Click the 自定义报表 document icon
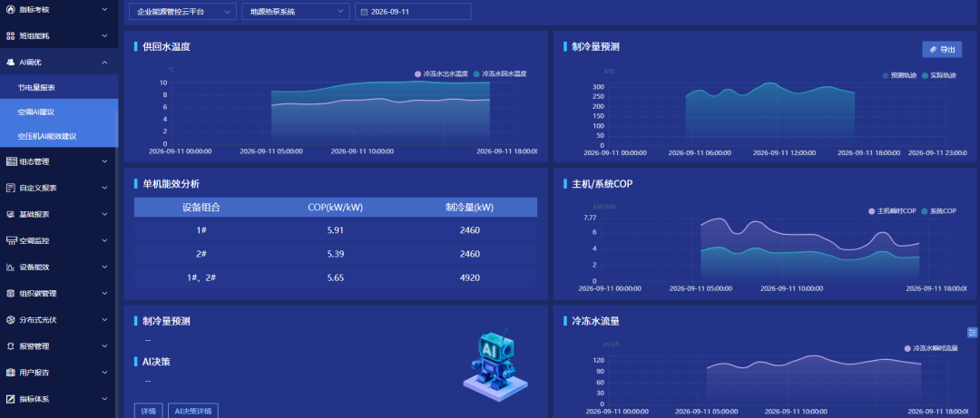The image size is (980, 418). click(11, 188)
